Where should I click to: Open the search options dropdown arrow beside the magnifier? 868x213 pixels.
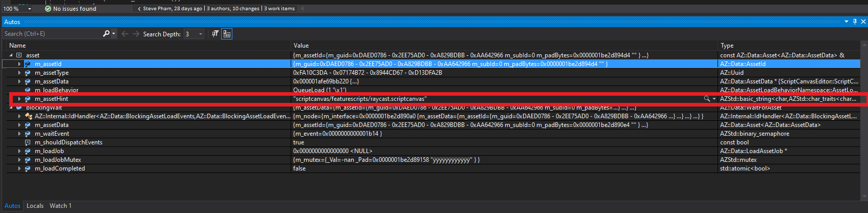coord(114,34)
